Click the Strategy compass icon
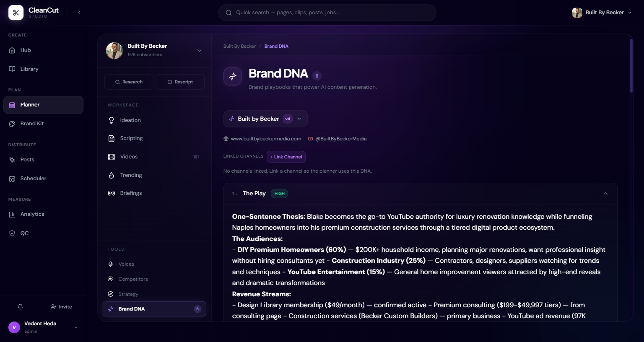This screenshot has height=342, width=644. [111, 294]
